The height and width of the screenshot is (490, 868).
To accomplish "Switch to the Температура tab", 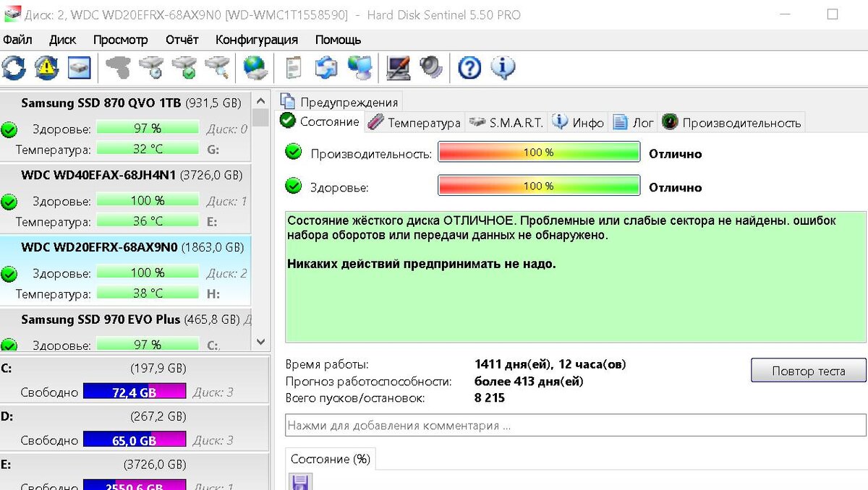I will tap(414, 123).
